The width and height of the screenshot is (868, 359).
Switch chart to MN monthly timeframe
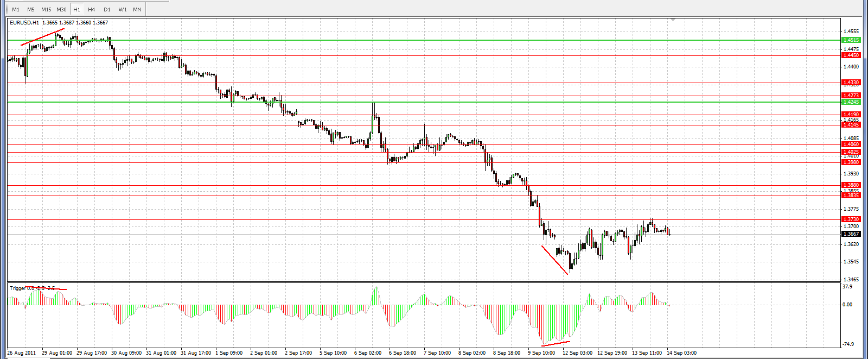(137, 9)
